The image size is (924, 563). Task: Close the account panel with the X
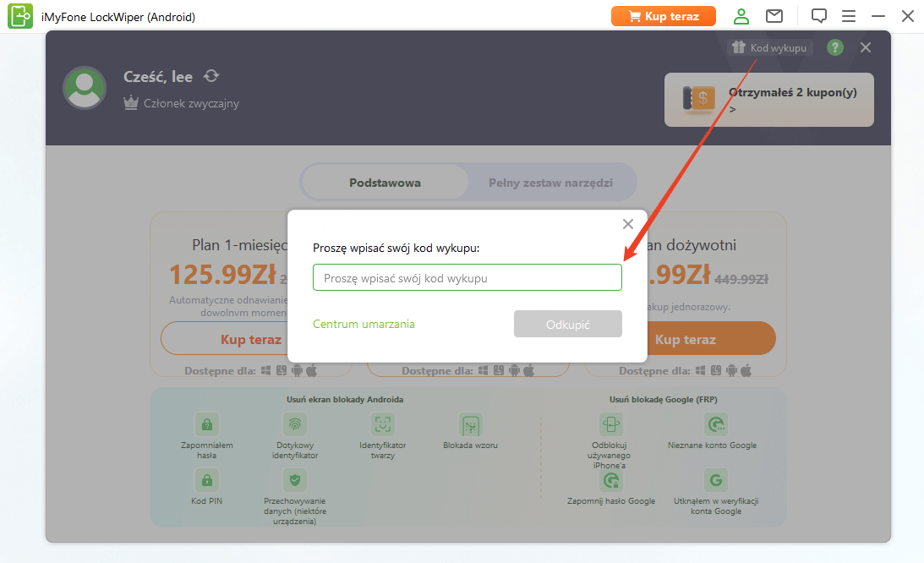pyautogui.click(x=865, y=47)
